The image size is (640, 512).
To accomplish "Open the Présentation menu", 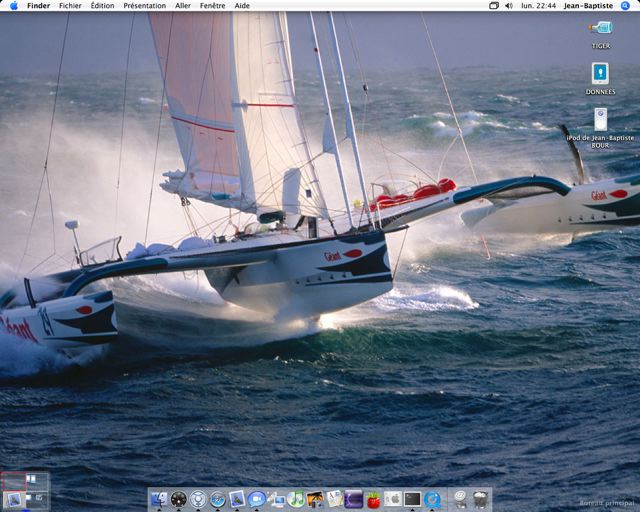I will click(145, 6).
